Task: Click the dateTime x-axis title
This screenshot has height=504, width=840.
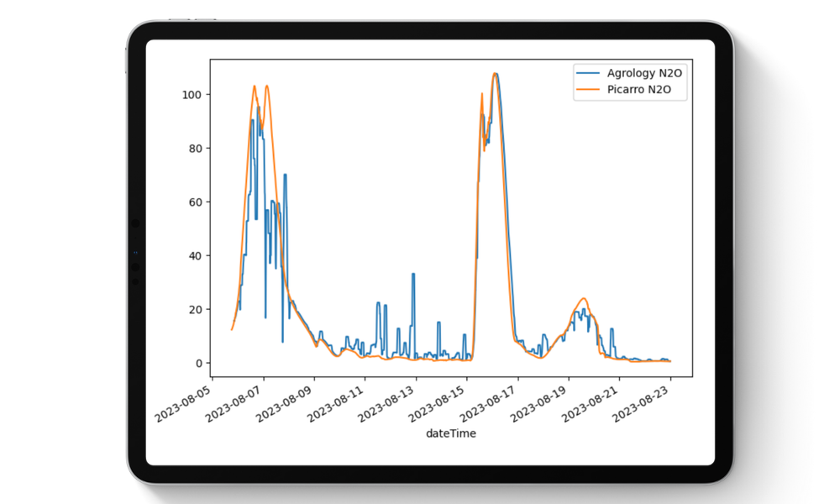Action: (x=451, y=433)
